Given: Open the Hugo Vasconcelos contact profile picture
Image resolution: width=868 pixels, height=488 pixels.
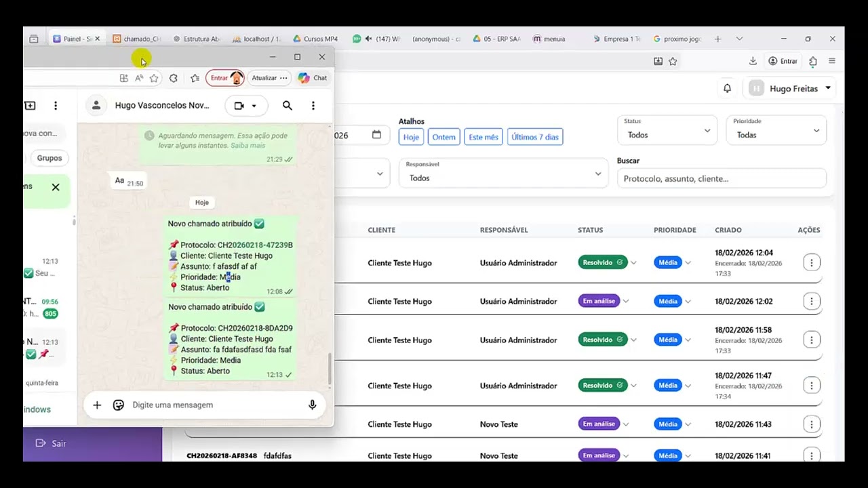Looking at the screenshot, I should pos(96,106).
